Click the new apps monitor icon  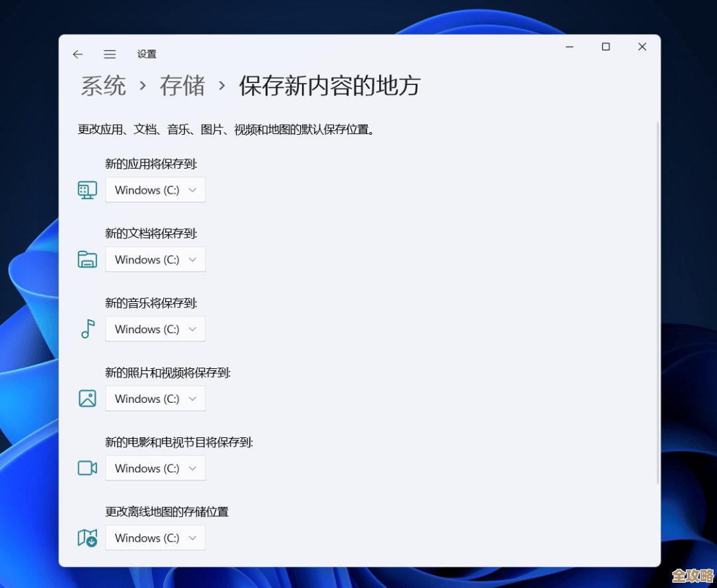click(87, 190)
